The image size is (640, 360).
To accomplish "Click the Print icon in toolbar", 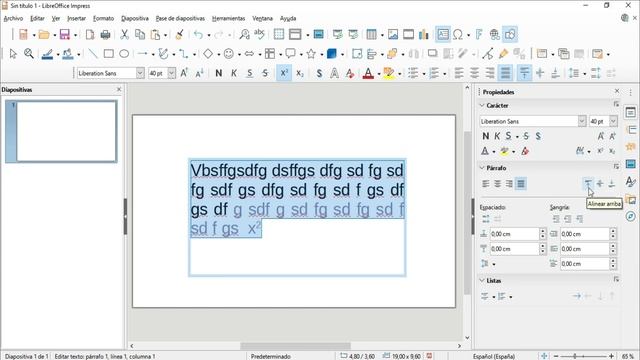I will tap(105, 35).
